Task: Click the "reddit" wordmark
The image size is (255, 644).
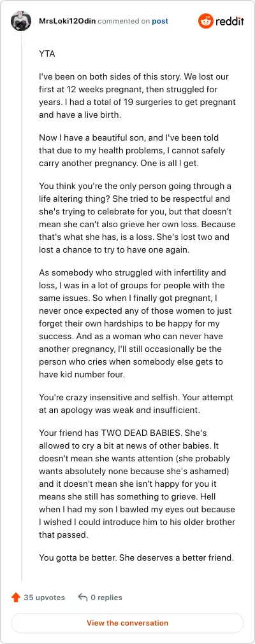Action: [230, 21]
